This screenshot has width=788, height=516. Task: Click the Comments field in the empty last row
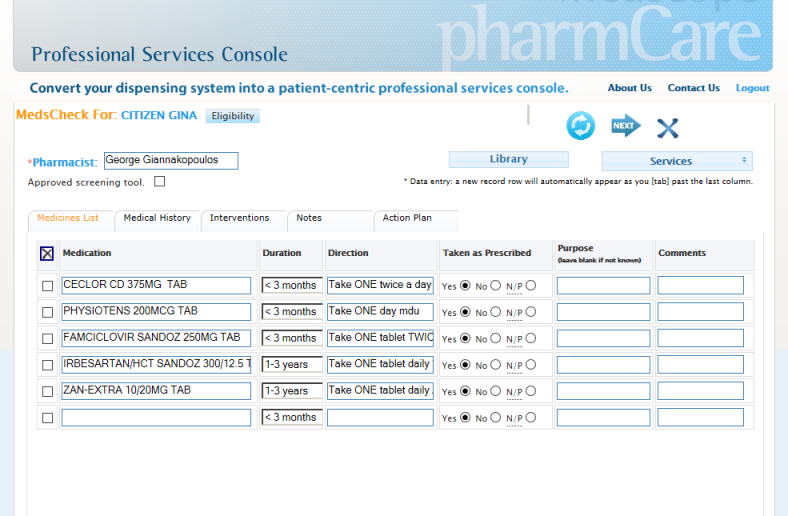coord(701,417)
